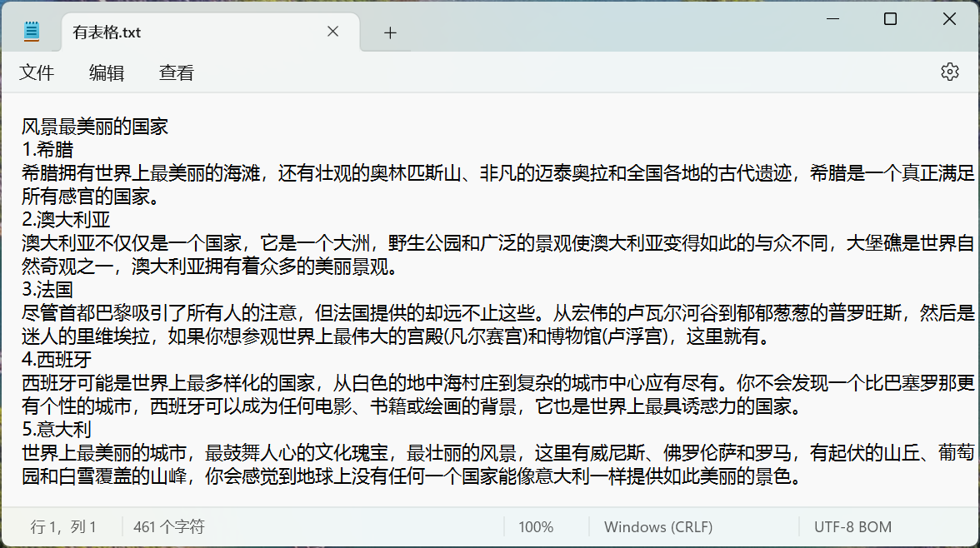Screen dimensions: 980x548
Task: Place cursor in line starting 澳大利亚不仅仅是
Action: pos(498,243)
